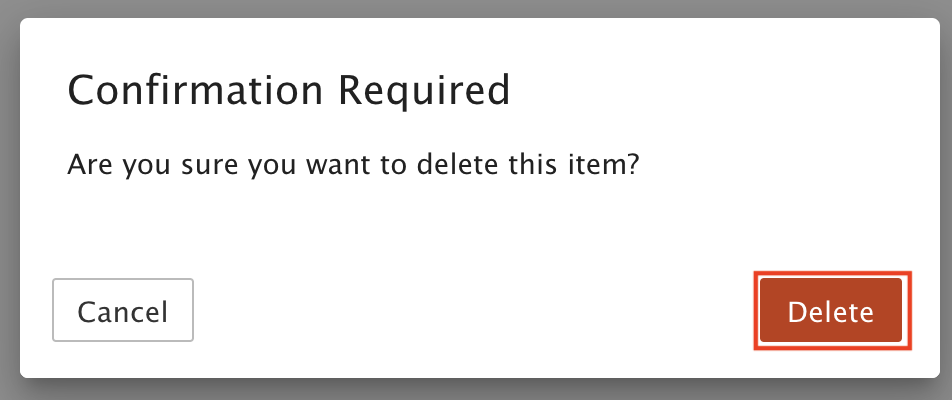952x400 pixels.
Task: Select the outlined Cancel button
Action: click(123, 310)
